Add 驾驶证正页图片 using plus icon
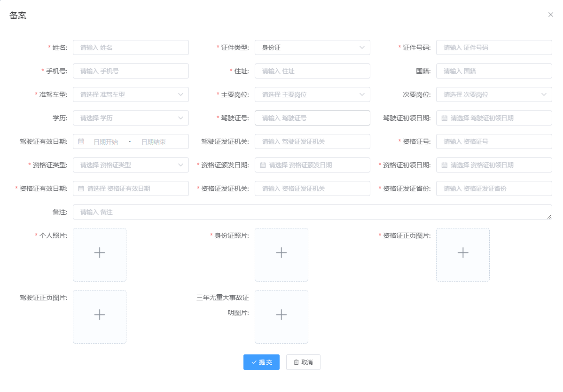Viewport: 563px width, 392px height. pos(99,315)
